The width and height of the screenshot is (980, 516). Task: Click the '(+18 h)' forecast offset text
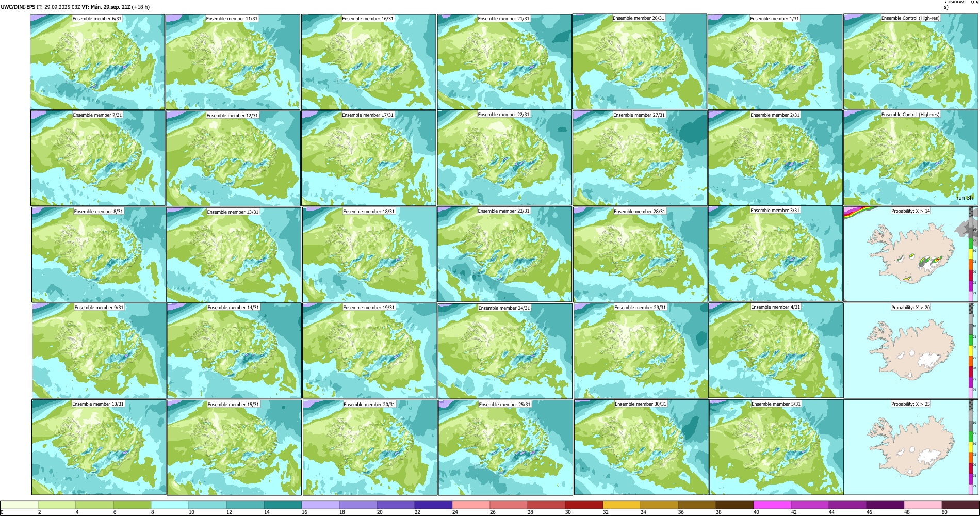(141, 7)
